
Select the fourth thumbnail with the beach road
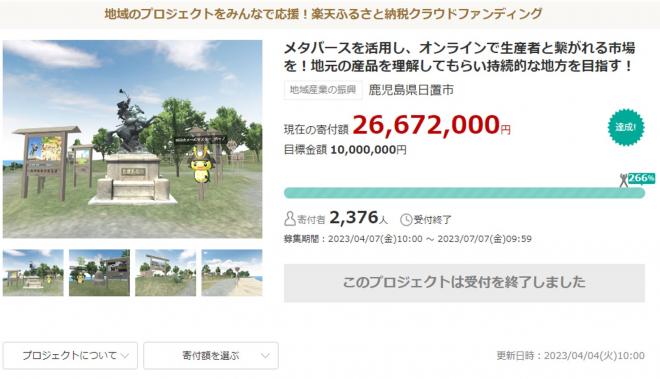pos(232,272)
